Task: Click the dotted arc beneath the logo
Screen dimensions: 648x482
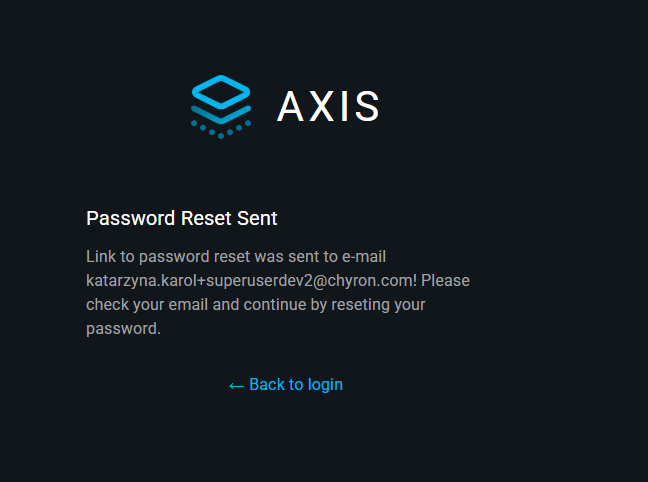Action: pos(221,130)
